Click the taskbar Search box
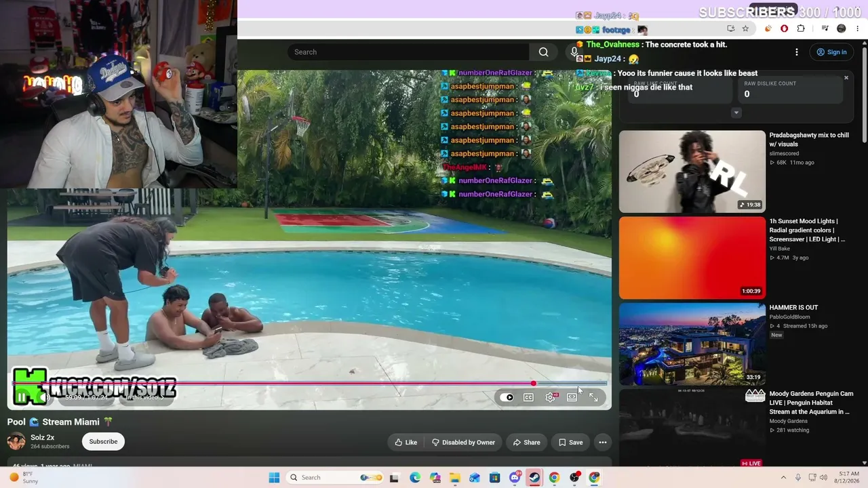The height and width of the screenshot is (488, 868). [335, 478]
